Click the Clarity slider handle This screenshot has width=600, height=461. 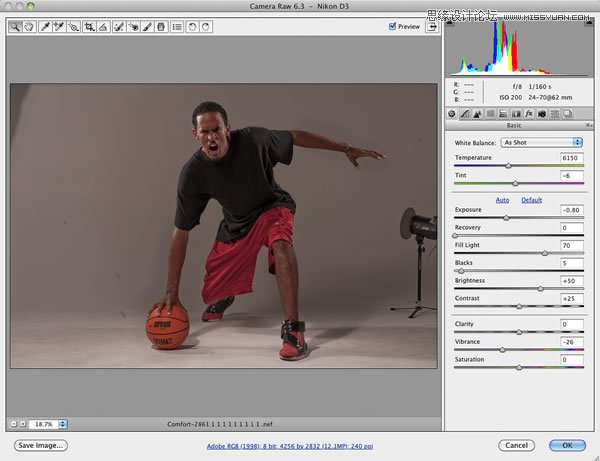(519, 332)
